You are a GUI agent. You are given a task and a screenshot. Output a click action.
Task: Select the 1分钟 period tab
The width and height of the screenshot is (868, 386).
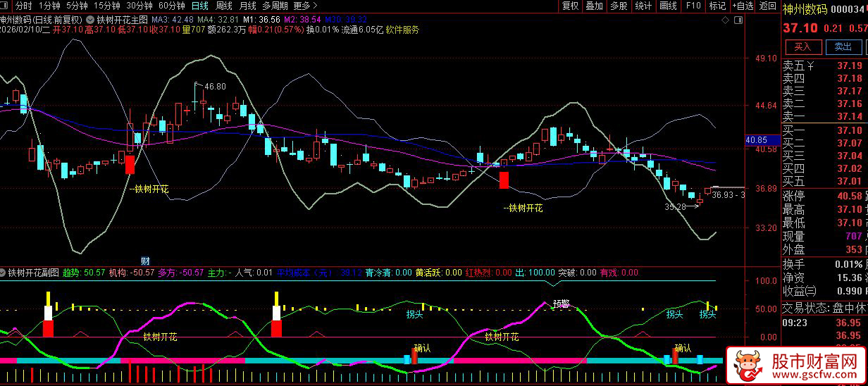(x=49, y=6)
